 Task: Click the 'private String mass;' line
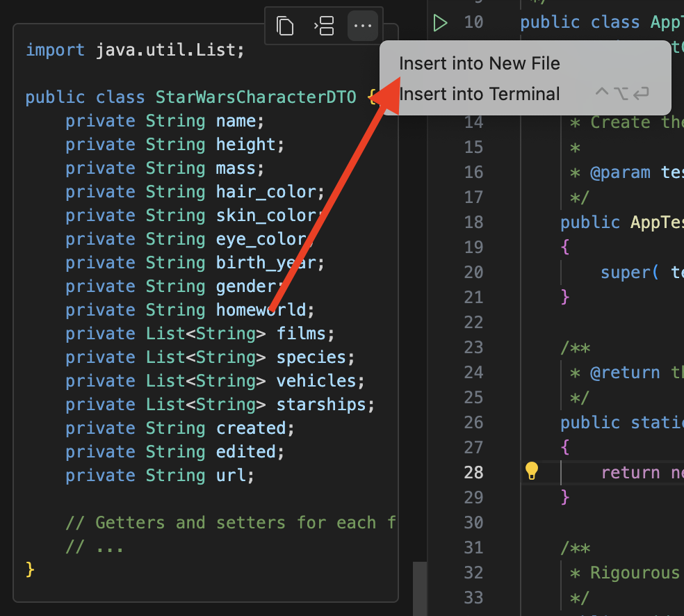(165, 168)
